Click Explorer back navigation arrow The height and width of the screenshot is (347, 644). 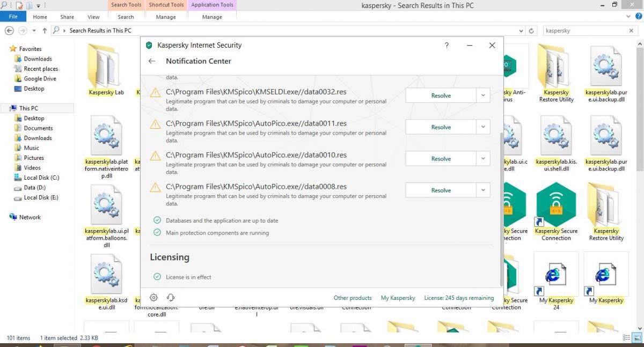[9, 31]
